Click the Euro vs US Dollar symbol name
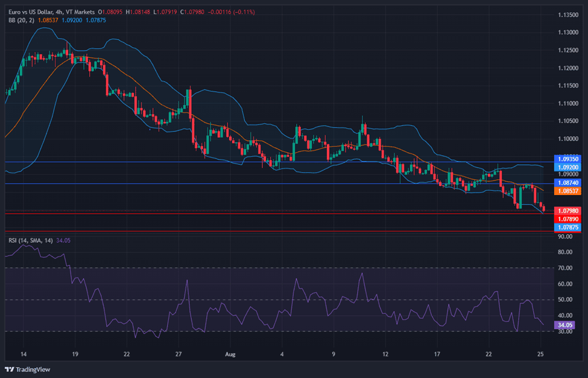Image resolution: width=588 pixels, height=378 pixels. [32, 5]
